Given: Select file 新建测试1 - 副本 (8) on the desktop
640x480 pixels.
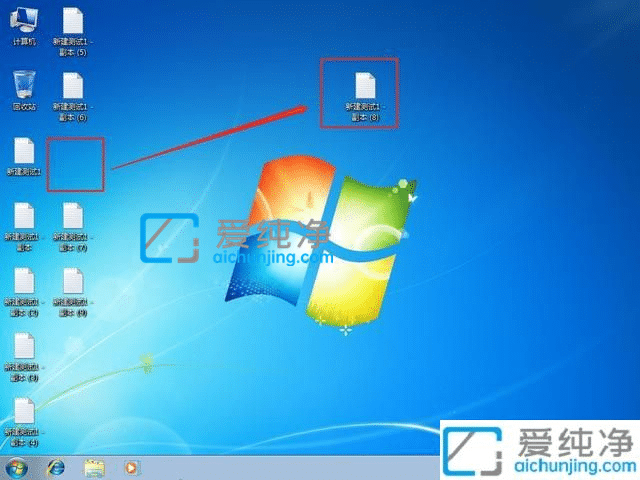Looking at the screenshot, I should pyautogui.click(x=365, y=97).
